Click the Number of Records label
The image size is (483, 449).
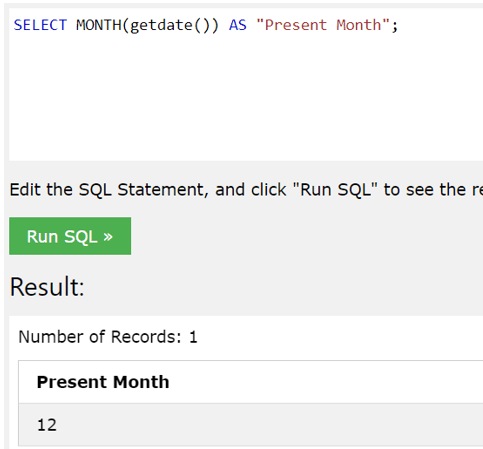[x=100, y=337]
